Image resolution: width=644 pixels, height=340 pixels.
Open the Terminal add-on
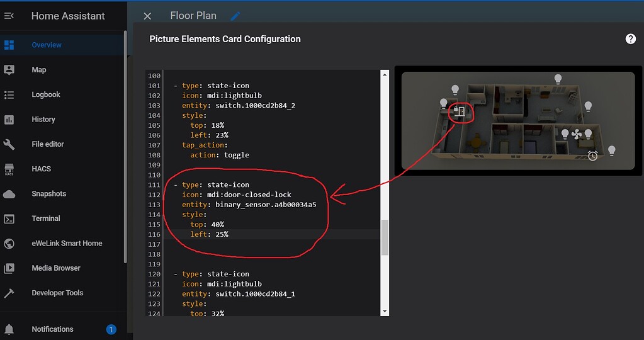45,218
